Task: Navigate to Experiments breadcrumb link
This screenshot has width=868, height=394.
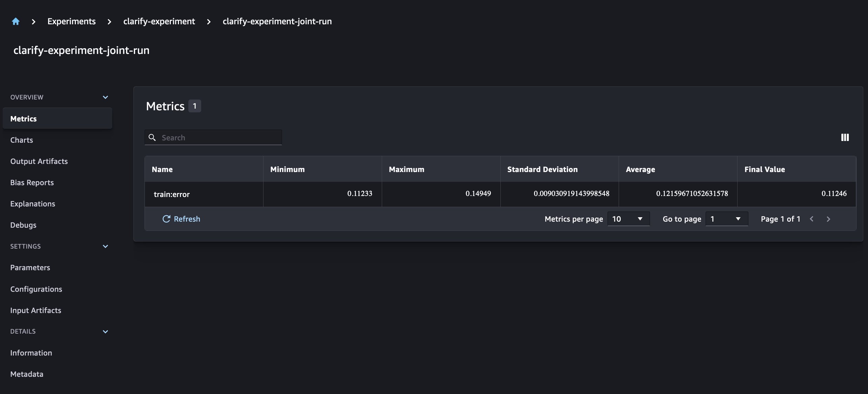Action: [71, 22]
